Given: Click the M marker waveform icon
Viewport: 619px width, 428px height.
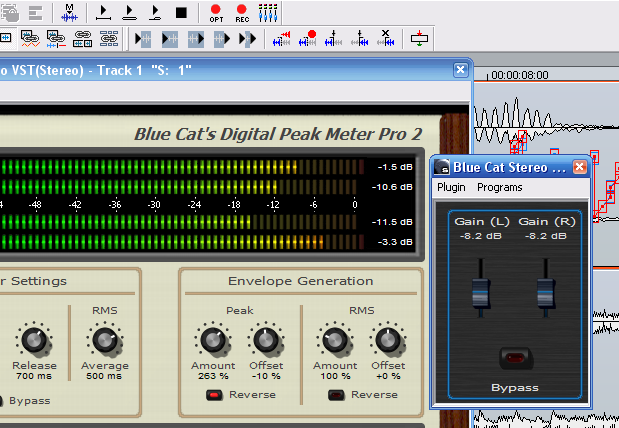Looking at the screenshot, I should tap(69, 13).
